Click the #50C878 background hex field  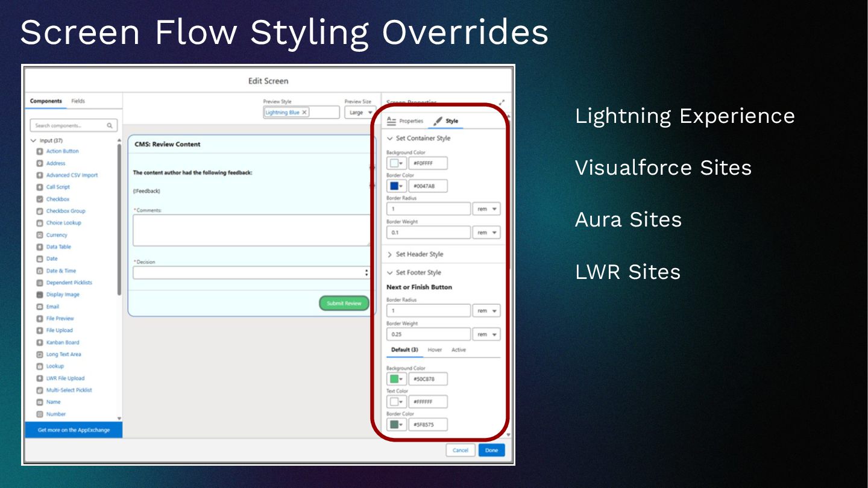pos(428,379)
